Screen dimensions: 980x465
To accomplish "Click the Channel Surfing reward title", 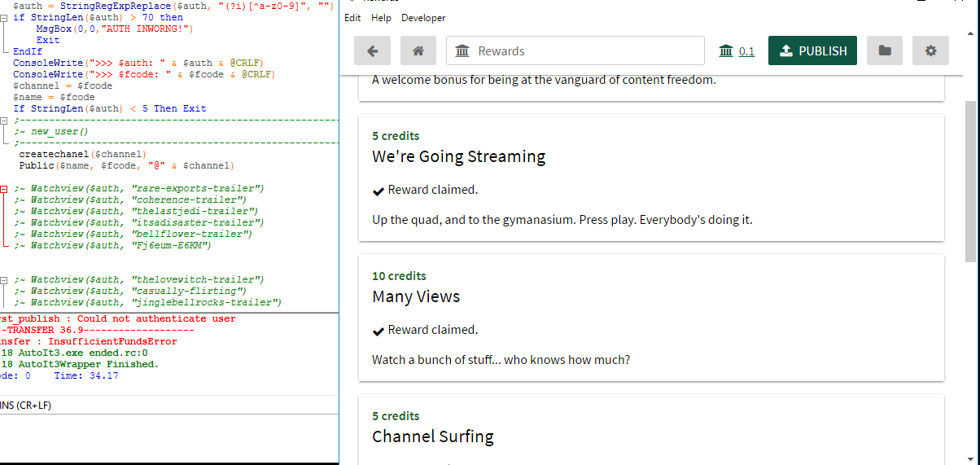I will point(433,436).
